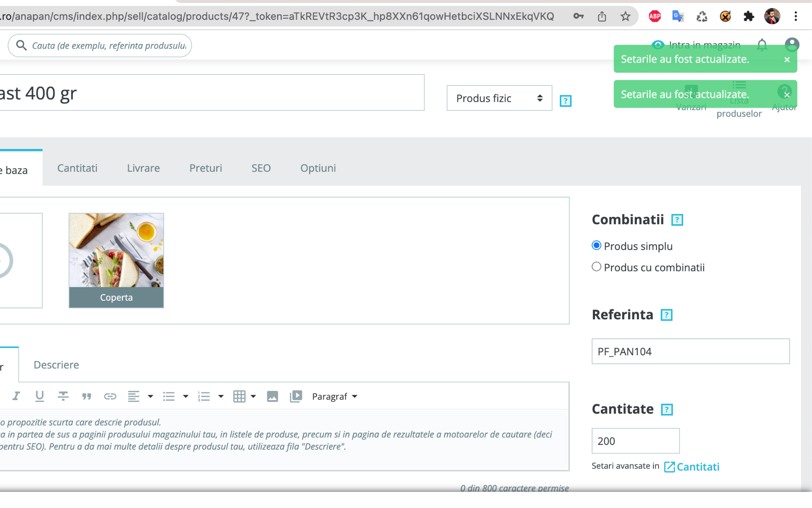The image size is (812, 508).
Task: Insert a blockquote
Action: click(87, 396)
